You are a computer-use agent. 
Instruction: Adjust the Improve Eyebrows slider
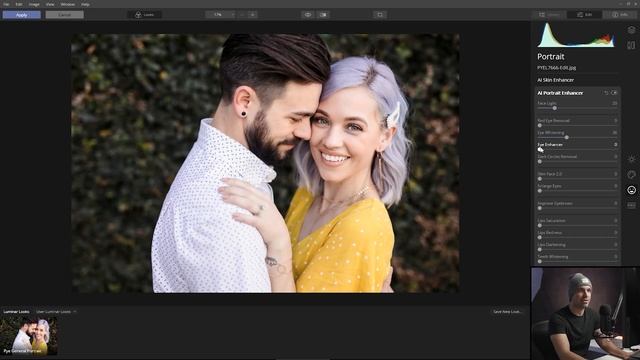coord(577,208)
